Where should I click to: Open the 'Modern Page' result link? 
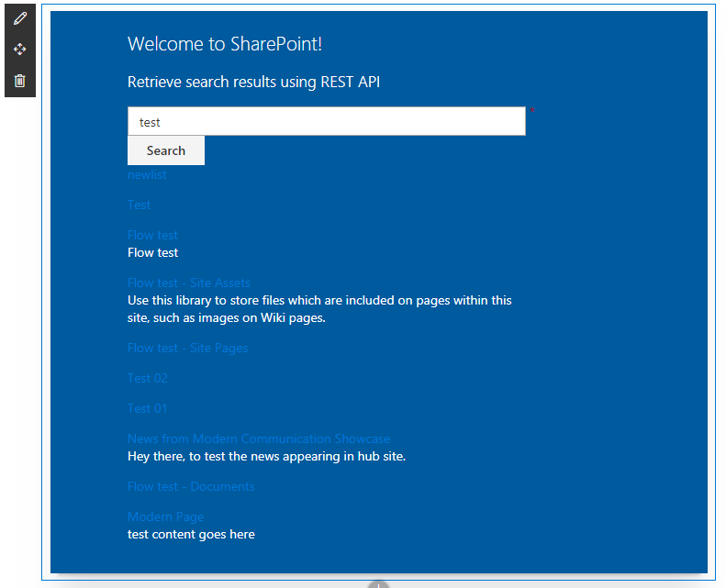click(165, 517)
